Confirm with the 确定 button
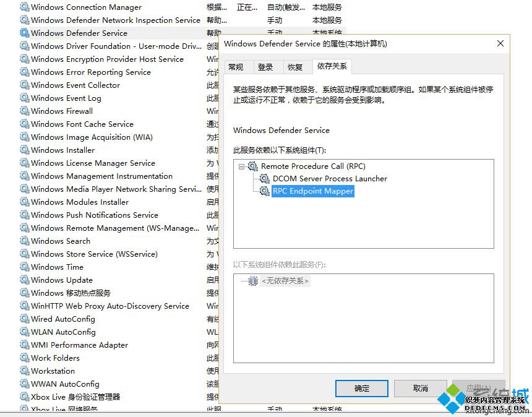Image resolution: width=532 pixels, height=417 pixels. coord(362,388)
